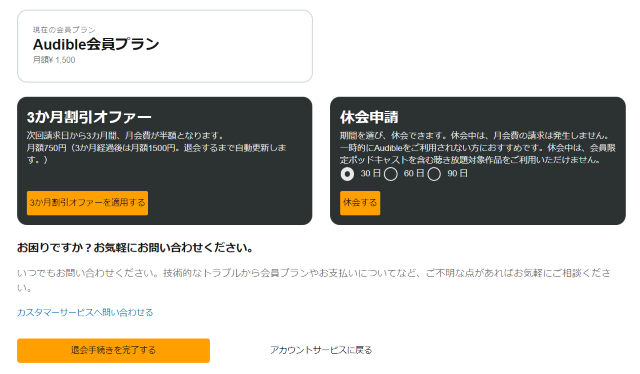Screen dimensions: 640x374
Task: Apply the 3か月割引オファーを適用する button
Action: (x=87, y=203)
